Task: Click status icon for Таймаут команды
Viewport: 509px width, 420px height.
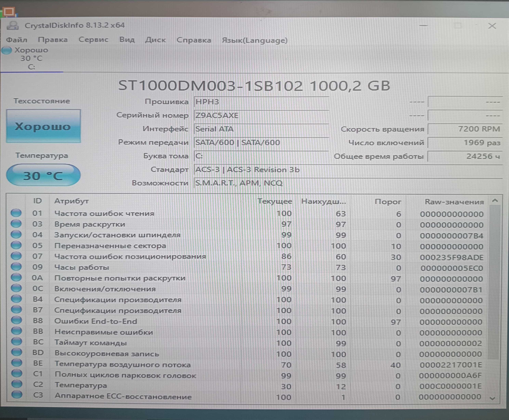Action: tap(16, 341)
